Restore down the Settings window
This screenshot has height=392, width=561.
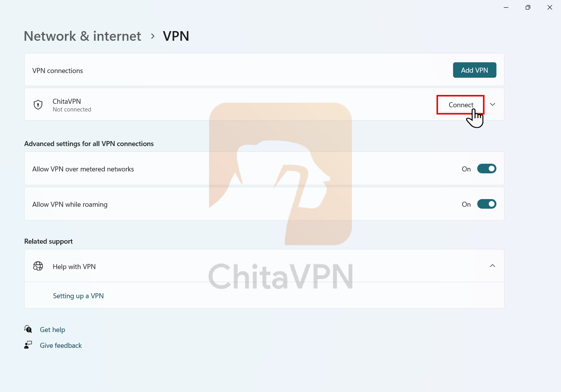click(528, 7)
